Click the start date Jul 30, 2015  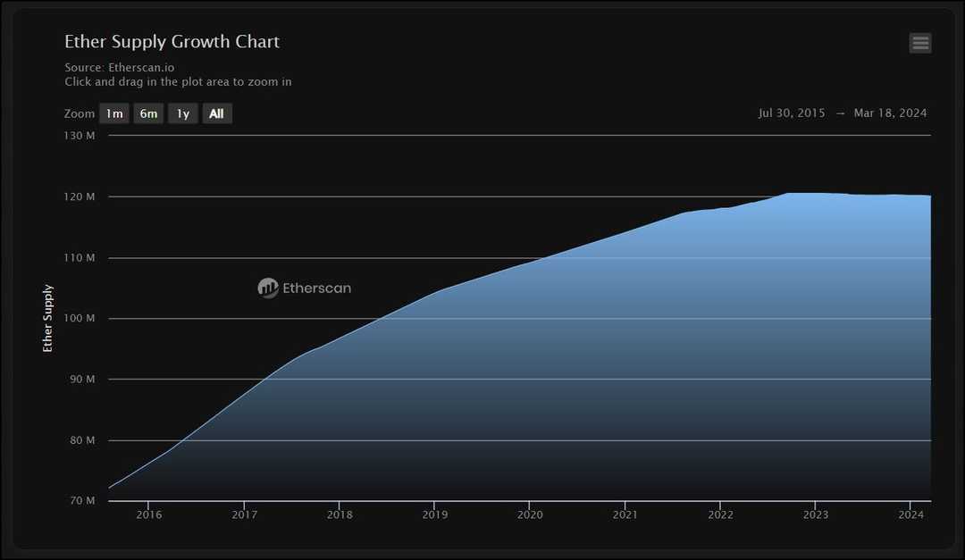pyautogui.click(x=791, y=113)
